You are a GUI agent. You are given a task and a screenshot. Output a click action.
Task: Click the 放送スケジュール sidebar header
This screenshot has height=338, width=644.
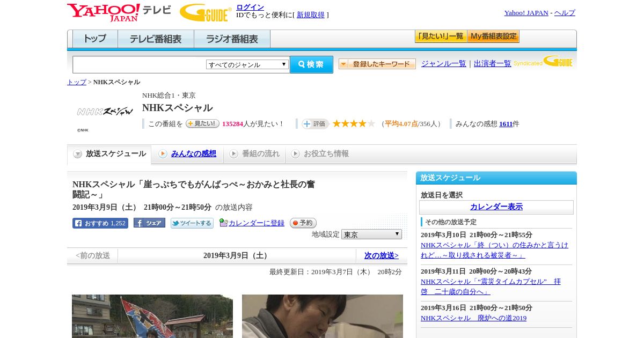click(496, 178)
